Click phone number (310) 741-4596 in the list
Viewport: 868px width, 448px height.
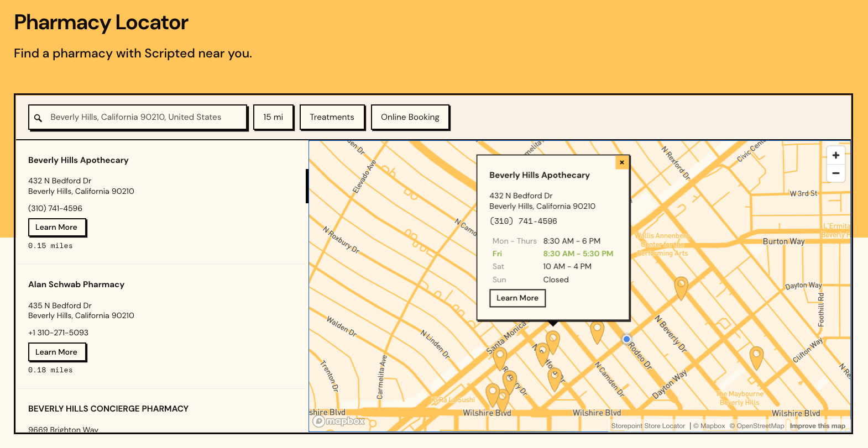click(x=55, y=208)
